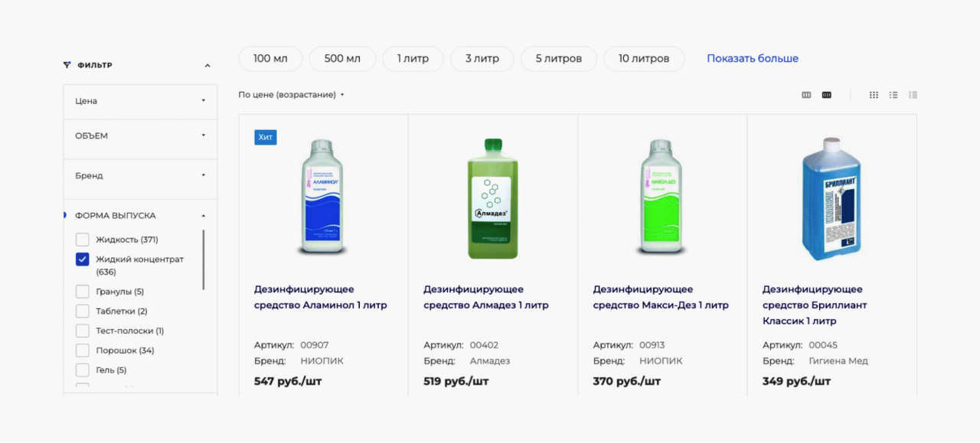Open the По цене sorting dropdown

point(291,95)
